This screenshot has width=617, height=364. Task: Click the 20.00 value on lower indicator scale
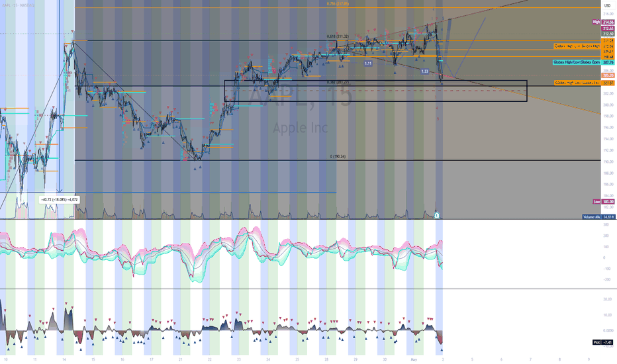coord(608,299)
